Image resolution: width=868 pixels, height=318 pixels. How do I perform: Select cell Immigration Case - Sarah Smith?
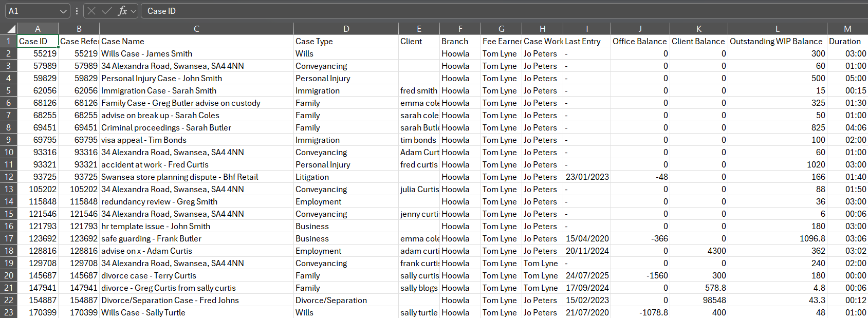[x=196, y=90]
